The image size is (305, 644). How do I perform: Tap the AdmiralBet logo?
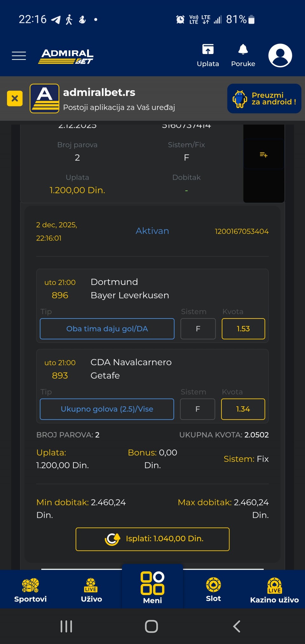(x=66, y=56)
